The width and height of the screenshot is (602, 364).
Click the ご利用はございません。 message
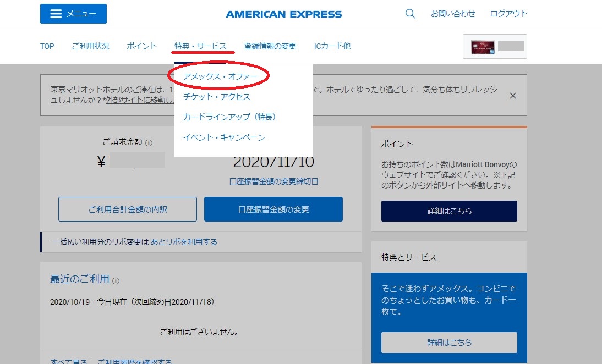(x=199, y=332)
